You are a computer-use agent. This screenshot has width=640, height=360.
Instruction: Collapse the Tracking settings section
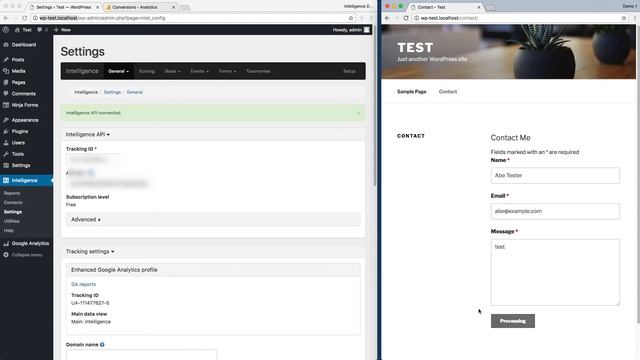(x=90, y=251)
